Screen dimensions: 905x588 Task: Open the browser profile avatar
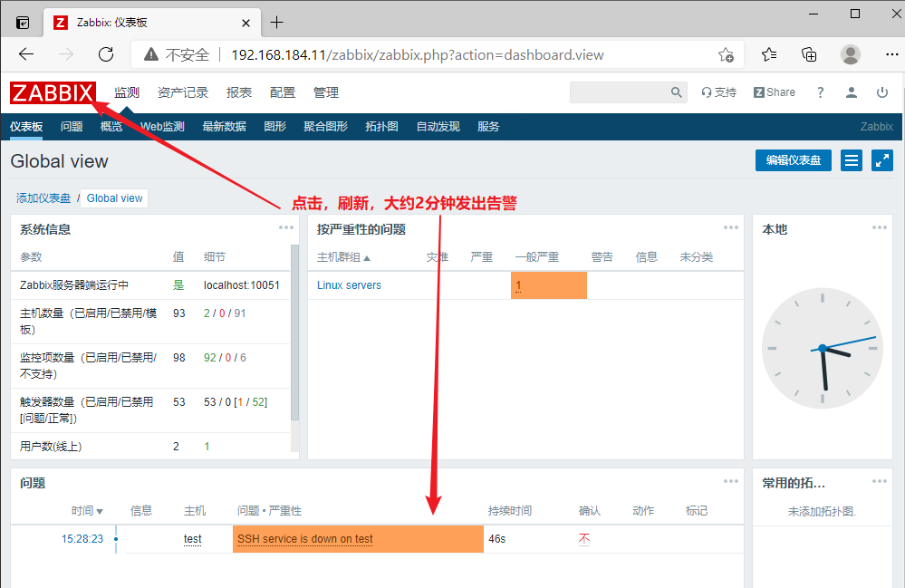click(850, 55)
